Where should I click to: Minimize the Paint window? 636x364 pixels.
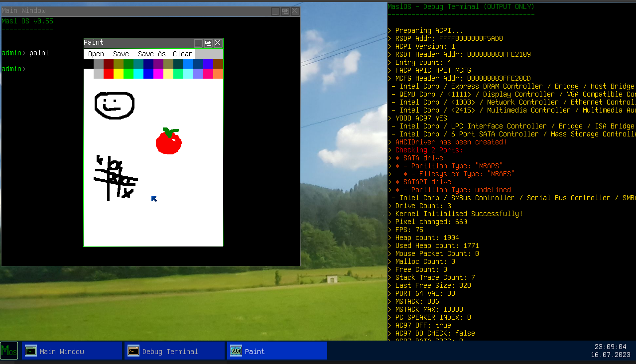[x=198, y=43]
